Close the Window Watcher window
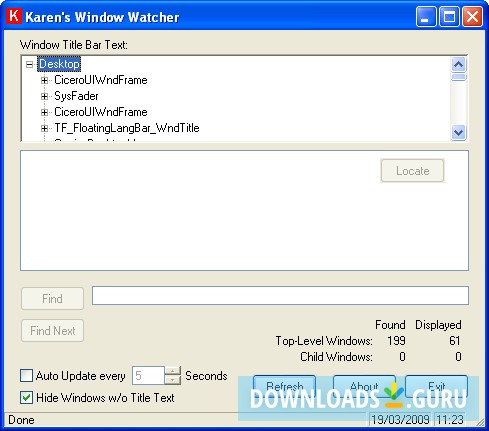Viewport: 489px width, 431px height. tap(472, 17)
